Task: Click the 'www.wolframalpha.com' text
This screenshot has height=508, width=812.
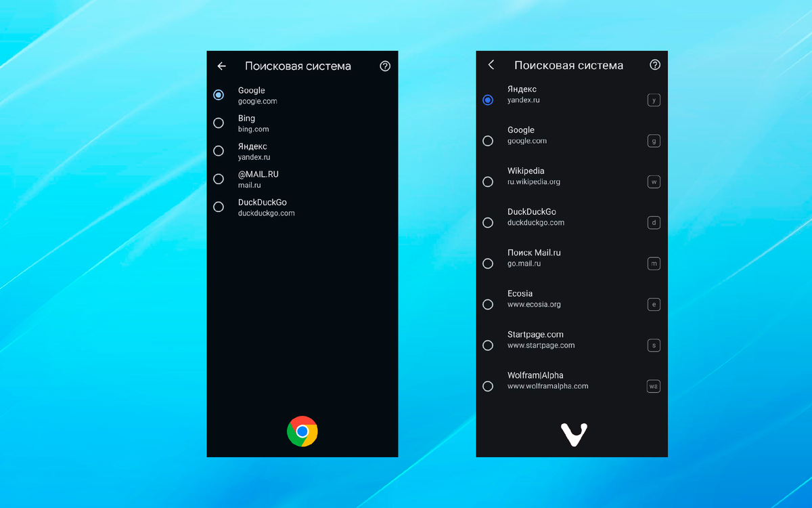Action: pos(548,386)
